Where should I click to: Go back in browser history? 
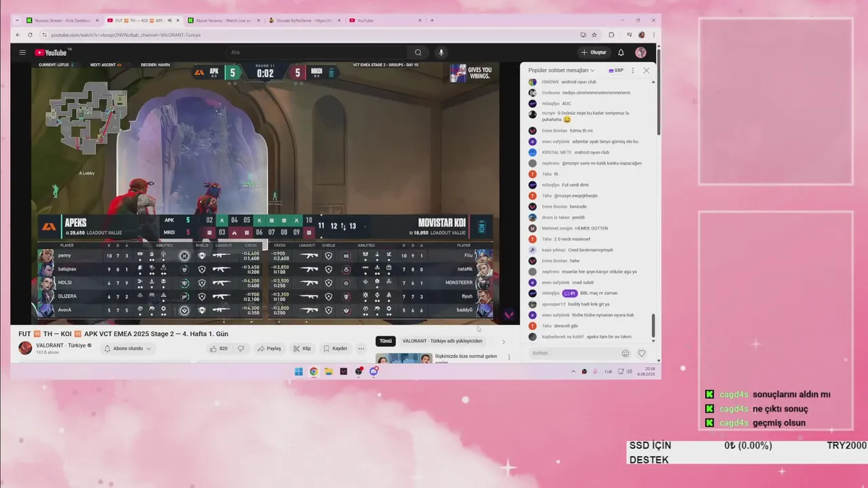point(18,35)
